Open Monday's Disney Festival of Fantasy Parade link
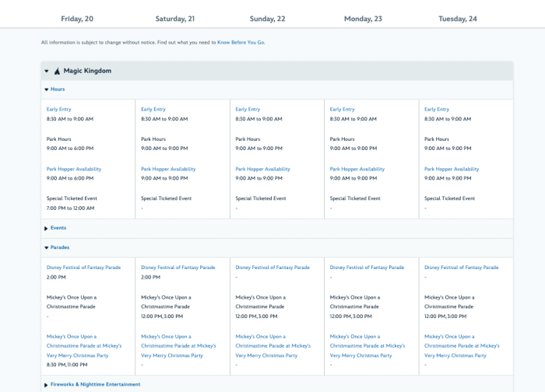This screenshot has width=545, height=392. 367,267
